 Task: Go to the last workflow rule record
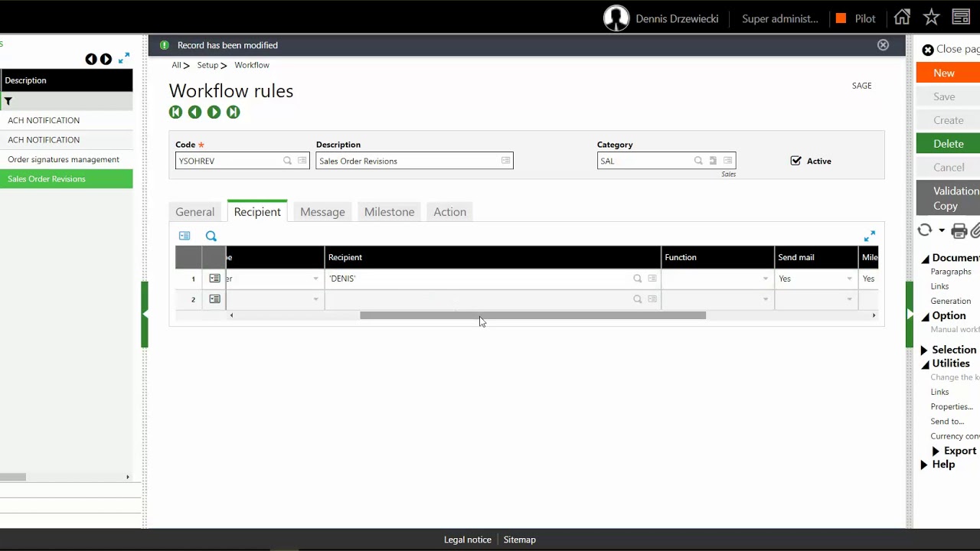click(233, 112)
